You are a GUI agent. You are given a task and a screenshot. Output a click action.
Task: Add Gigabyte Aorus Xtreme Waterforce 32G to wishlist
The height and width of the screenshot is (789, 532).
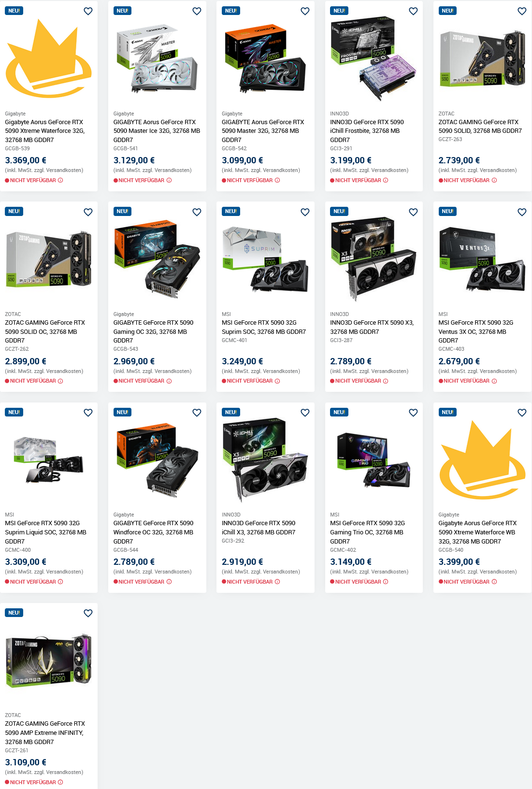click(88, 11)
